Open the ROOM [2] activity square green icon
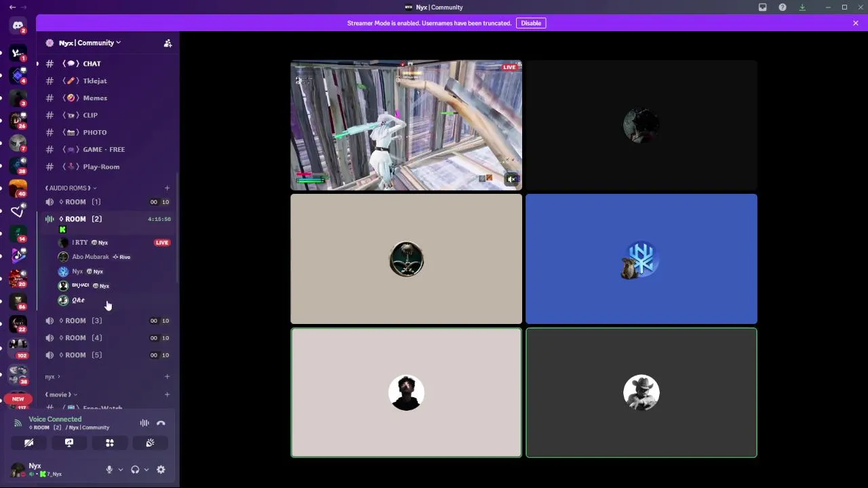The height and width of the screenshot is (488, 868). [63, 230]
